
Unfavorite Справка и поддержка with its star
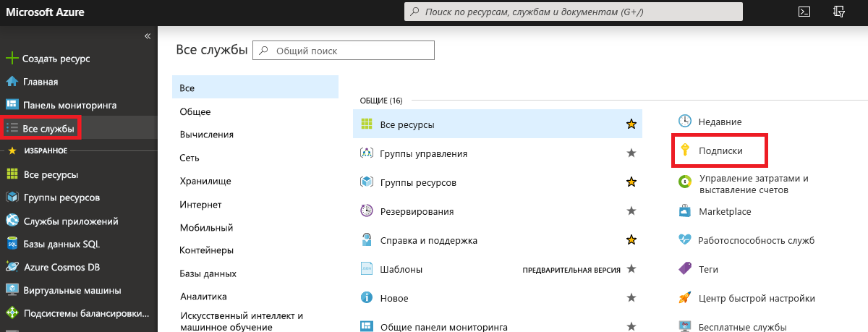(x=631, y=240)
